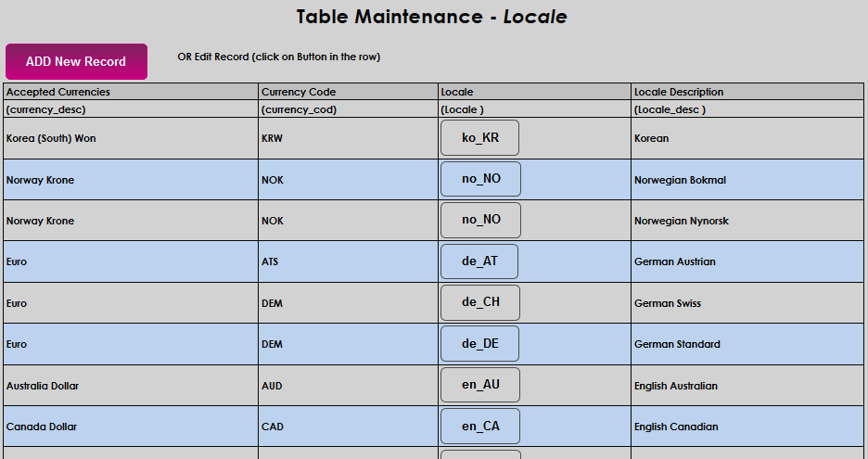This screenshot has height=459, width=868.
Task: Select the German Austrian description cell
Action: point(675,261)
